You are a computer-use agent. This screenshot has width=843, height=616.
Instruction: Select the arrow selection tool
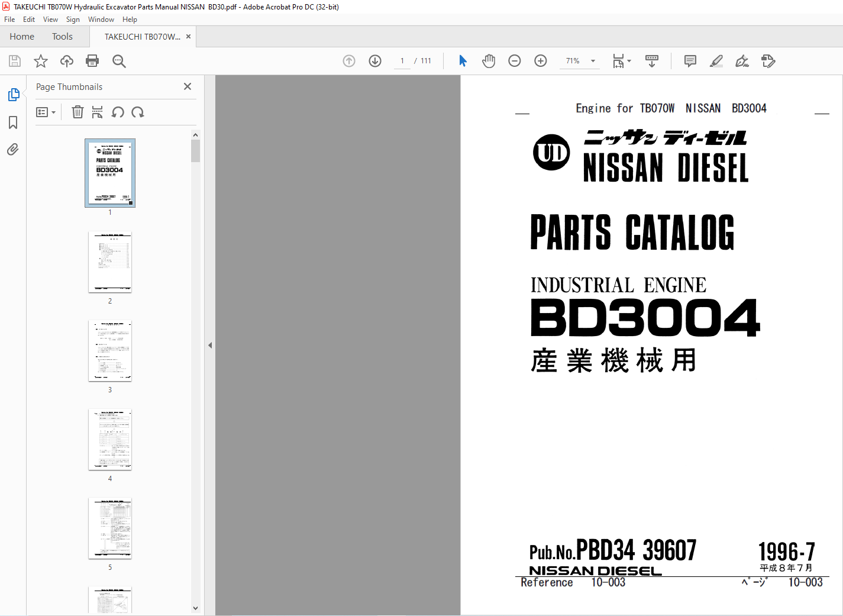click(463, 61)
